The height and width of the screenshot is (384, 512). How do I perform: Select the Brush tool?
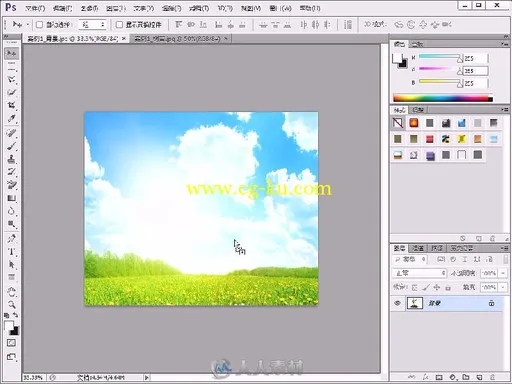point(12,146)
